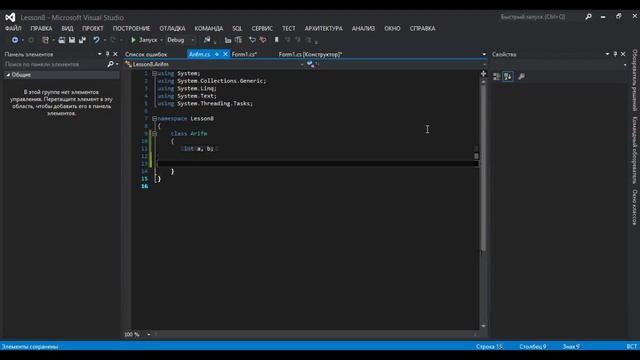Click the increase indent toolbar icon

[238, 40]
